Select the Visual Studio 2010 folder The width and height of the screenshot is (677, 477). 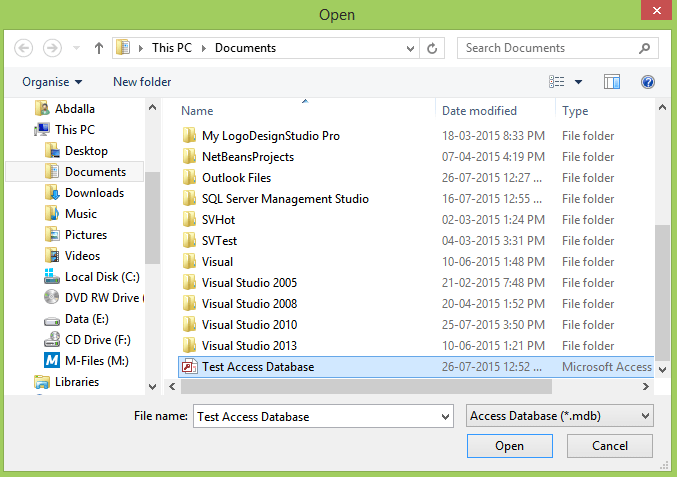249,325
